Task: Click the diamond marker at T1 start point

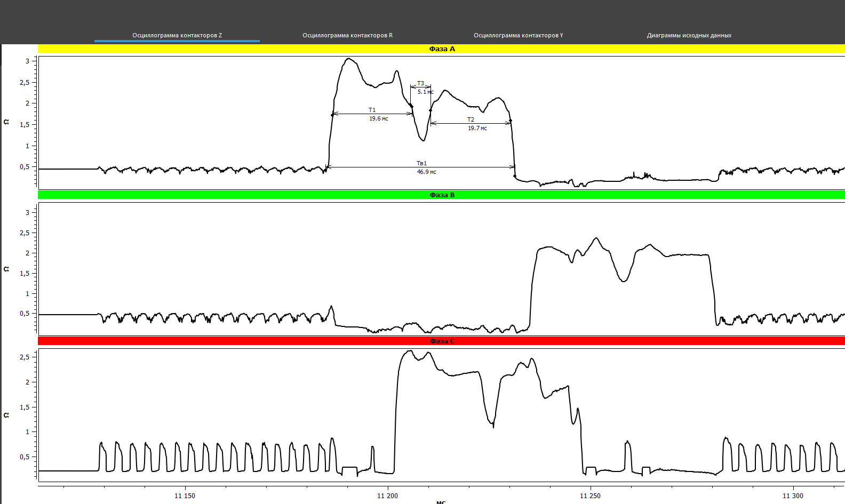Action: coord(332,114)
